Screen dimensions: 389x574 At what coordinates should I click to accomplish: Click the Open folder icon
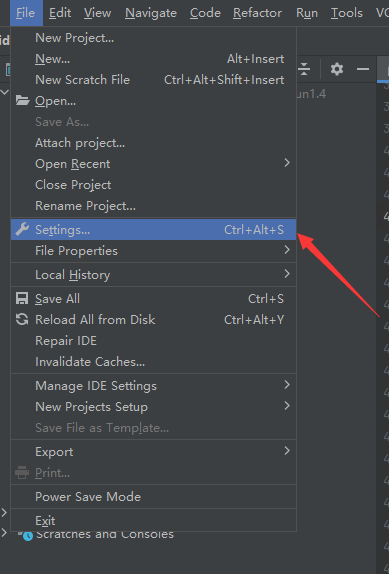tap(22, 100)
